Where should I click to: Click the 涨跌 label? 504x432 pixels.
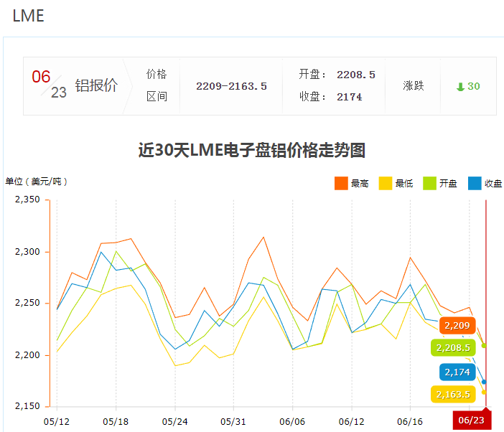tap(414, 86)
